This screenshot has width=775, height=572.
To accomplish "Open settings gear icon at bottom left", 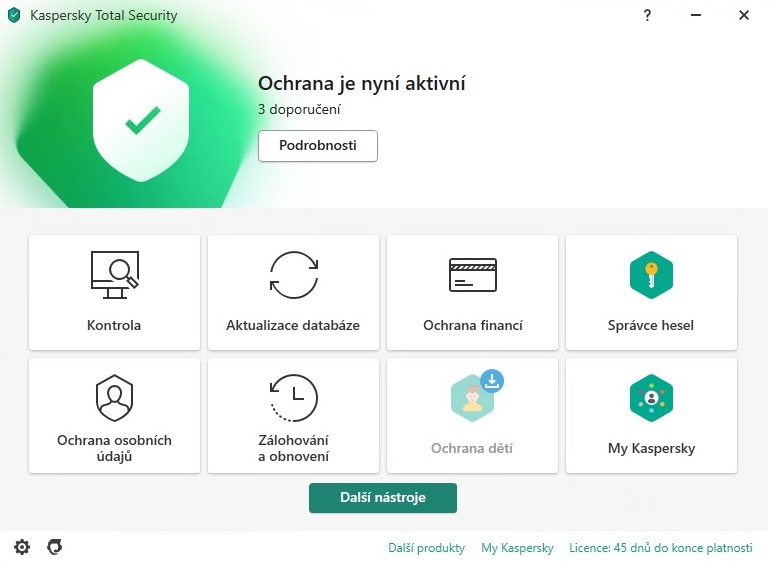I will coord(22,547).
